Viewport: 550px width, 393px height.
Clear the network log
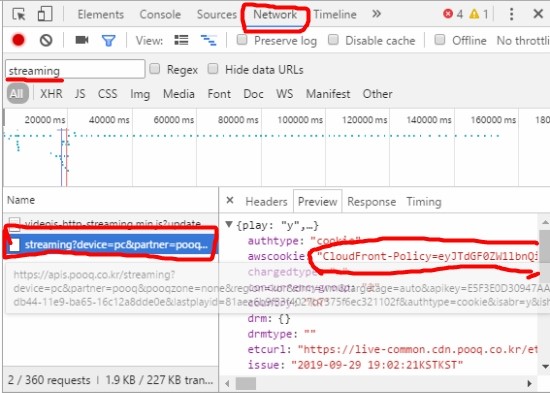[46, 40]
